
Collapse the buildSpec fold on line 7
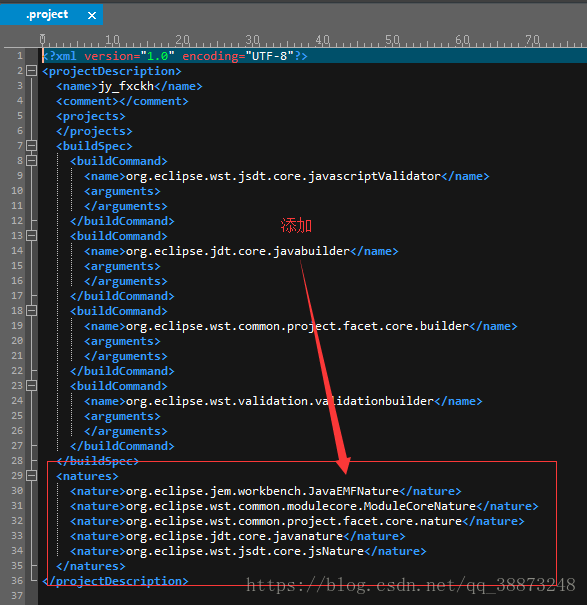pos(31,146)
